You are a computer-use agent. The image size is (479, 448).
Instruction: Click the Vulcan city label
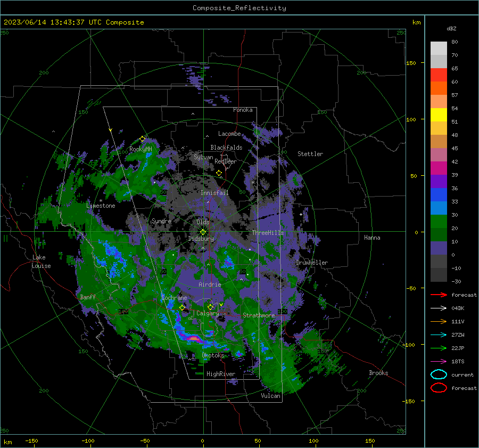tap(271, 396)
